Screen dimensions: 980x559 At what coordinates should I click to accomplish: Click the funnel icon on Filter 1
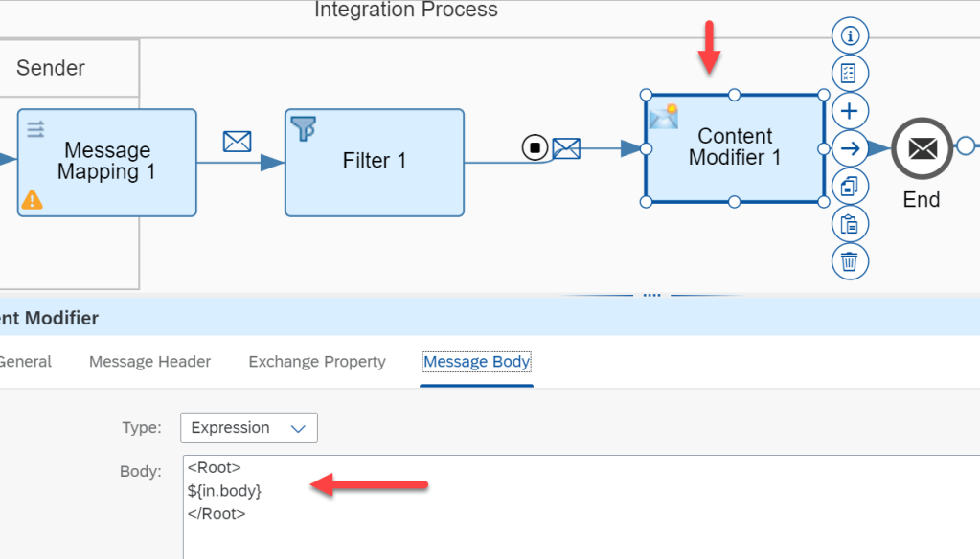click(304, 129)
